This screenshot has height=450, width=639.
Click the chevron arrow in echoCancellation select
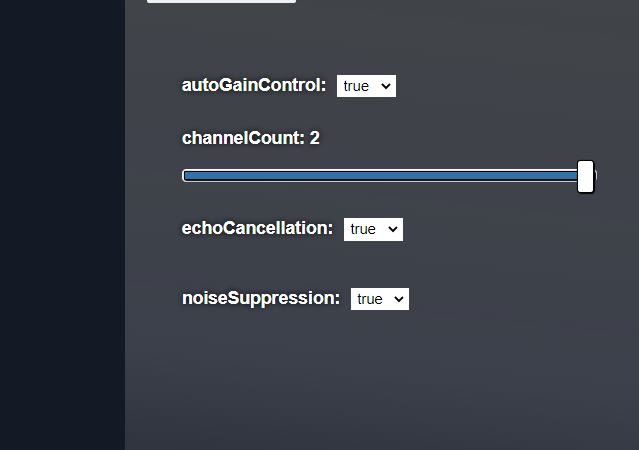point(392,229)
